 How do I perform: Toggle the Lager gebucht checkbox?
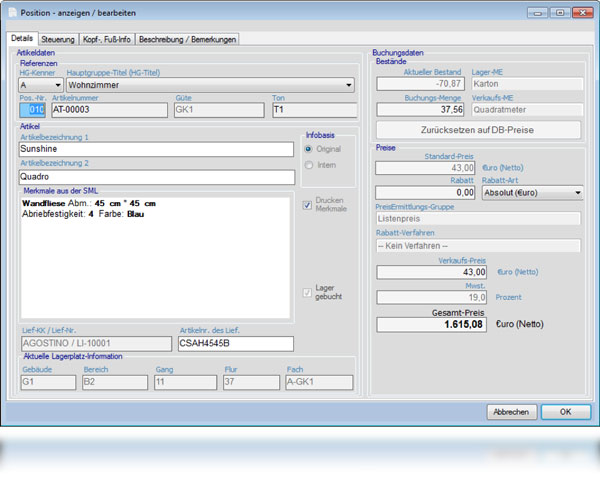307,293
